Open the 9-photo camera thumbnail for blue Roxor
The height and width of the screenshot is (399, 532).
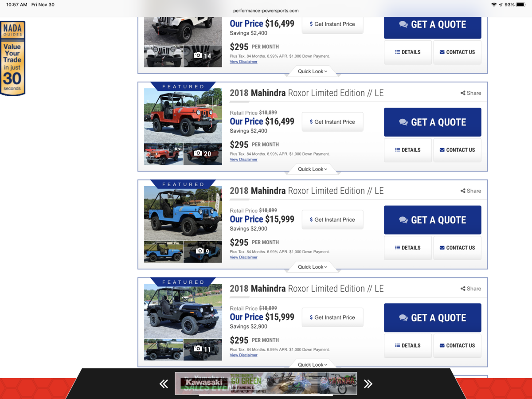(x=203, y=251)
